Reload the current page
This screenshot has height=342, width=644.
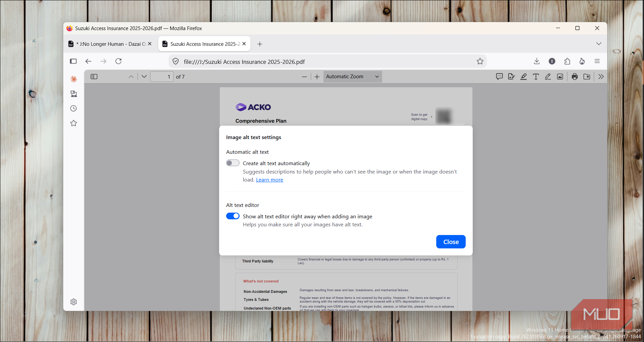pos(118,61)
